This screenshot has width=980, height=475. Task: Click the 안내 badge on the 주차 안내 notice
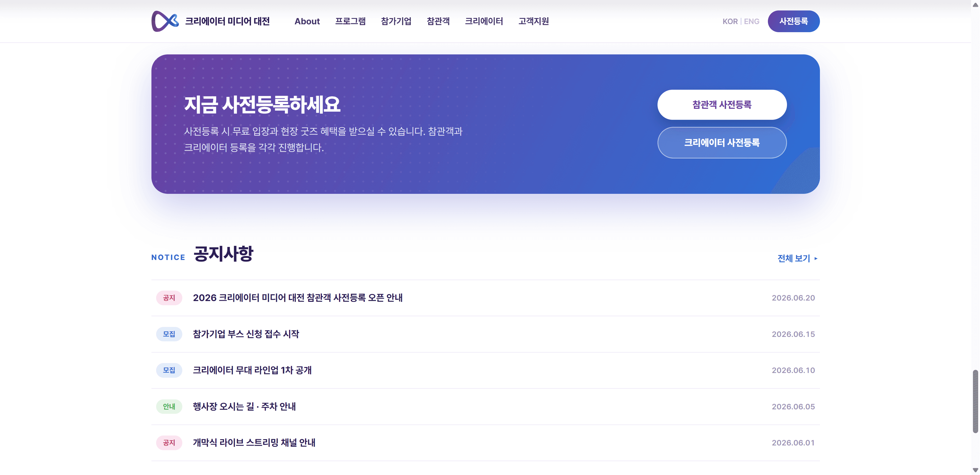coord(169,406)
